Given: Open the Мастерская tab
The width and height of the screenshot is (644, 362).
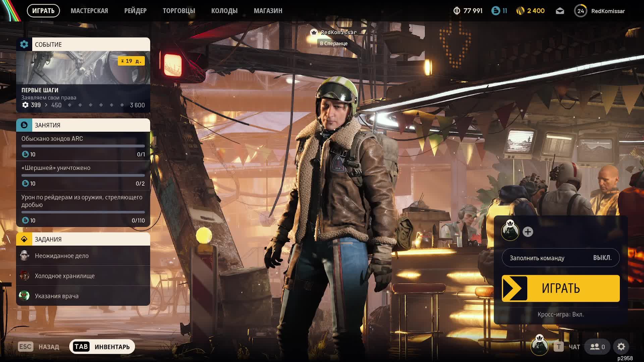Looking at the screenshot, I should click(89, 11).
